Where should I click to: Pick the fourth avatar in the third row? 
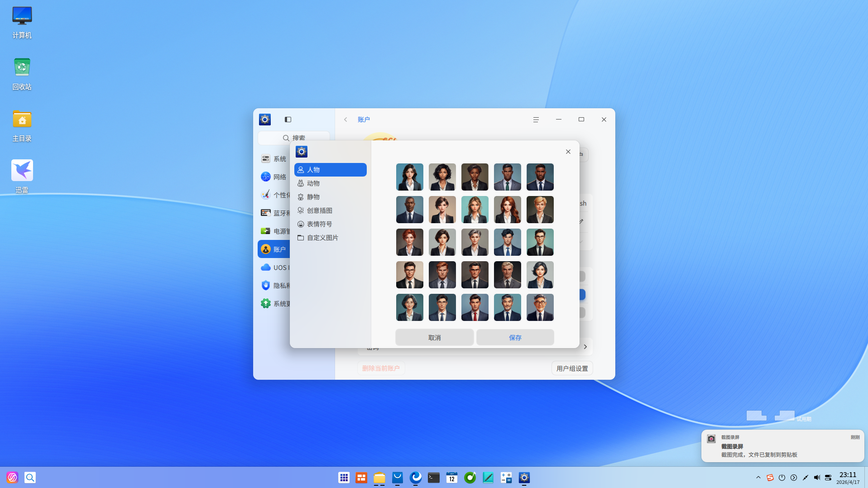(508, 242)
